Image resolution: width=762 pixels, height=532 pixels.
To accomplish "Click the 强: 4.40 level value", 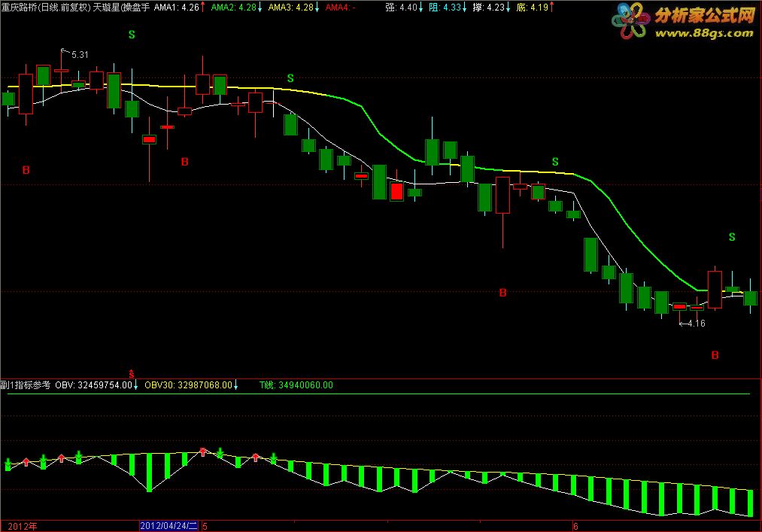I will coord(402,8).
